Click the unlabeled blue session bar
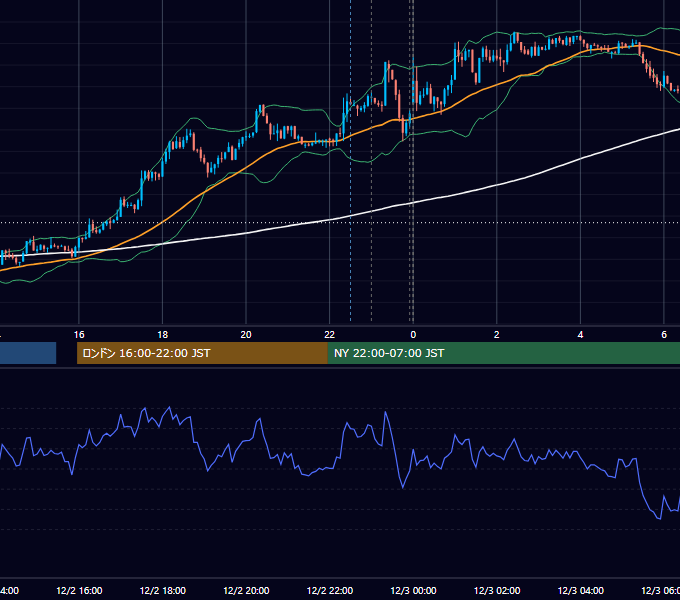Image resolution: width=680 pixels, height=600 pixels. coord(28,353)
